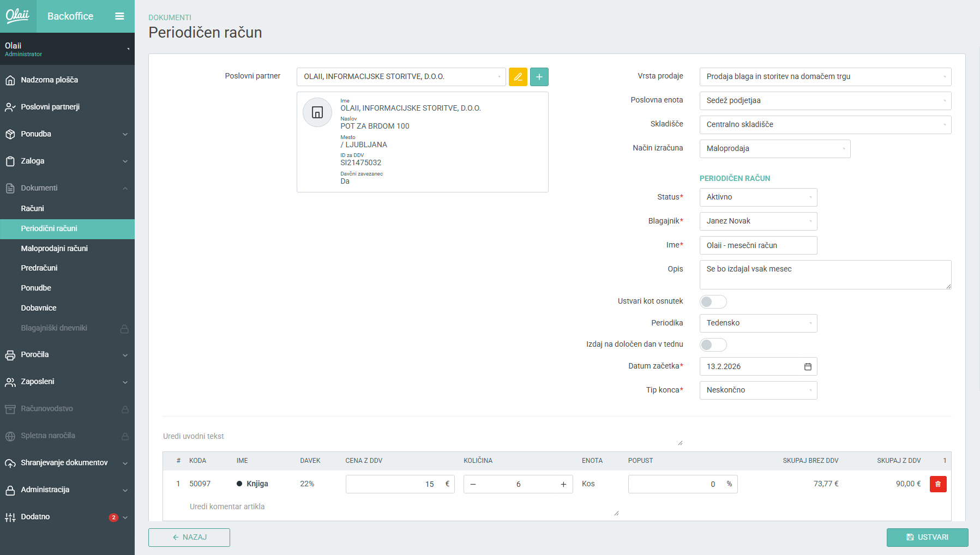Viewport: 980px width, 555px height.
Task: Enable the Ustvari kot osnutek toggle
Action: [713, 302]
